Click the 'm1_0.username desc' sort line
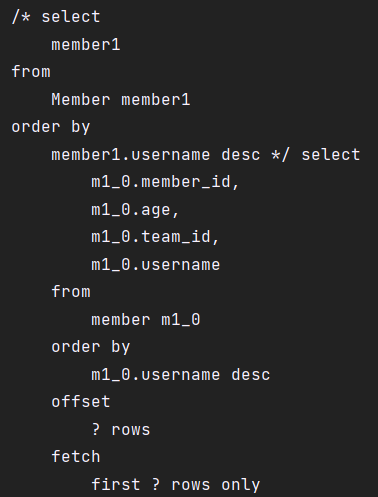The image size is (378, 497). 181,375
